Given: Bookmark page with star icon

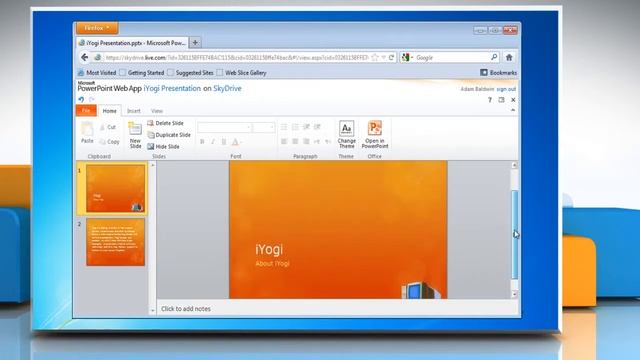Looking at the screenshot, I should (x=375, y=58).
